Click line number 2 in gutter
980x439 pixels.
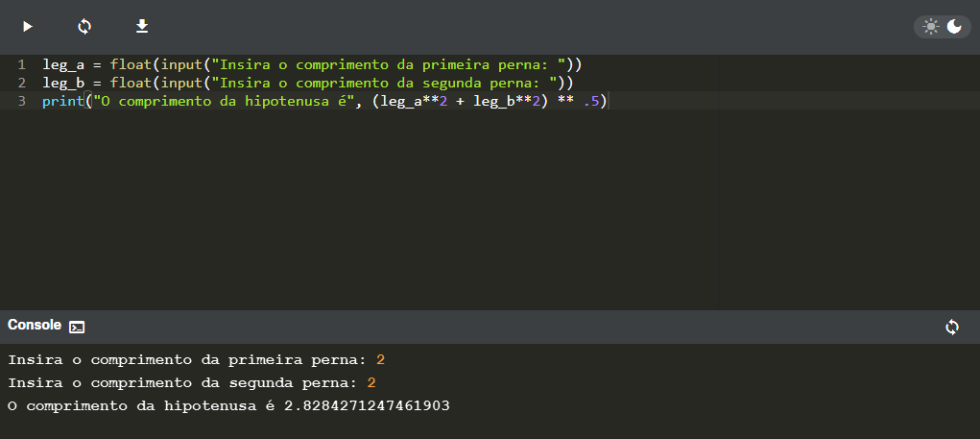(22, 83)
